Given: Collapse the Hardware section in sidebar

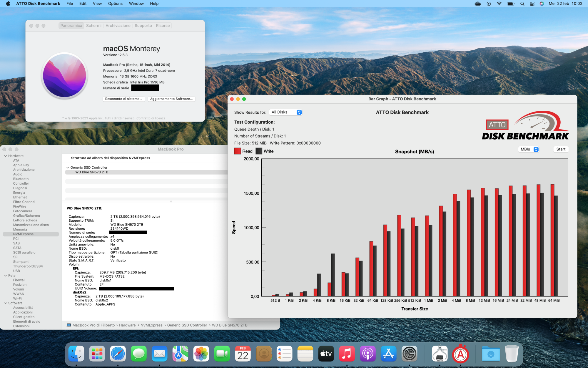Looking at the screenshot, I should point(6,156).
